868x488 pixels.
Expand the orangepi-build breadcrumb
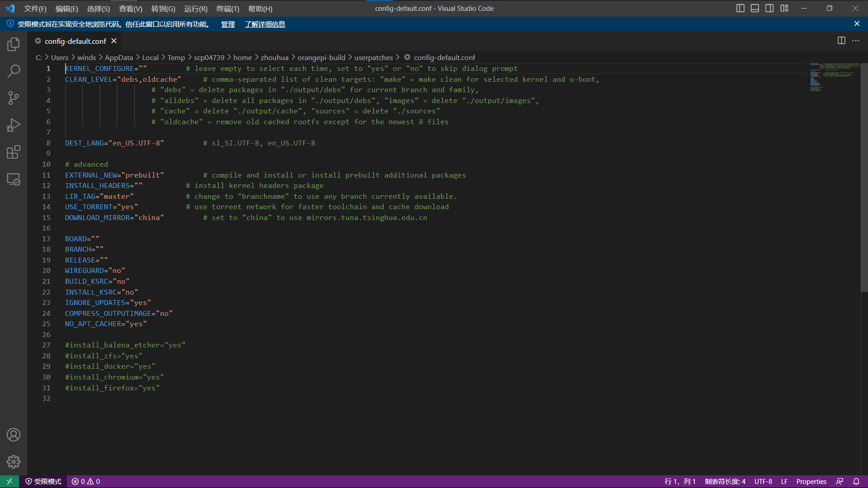point(321,57)
